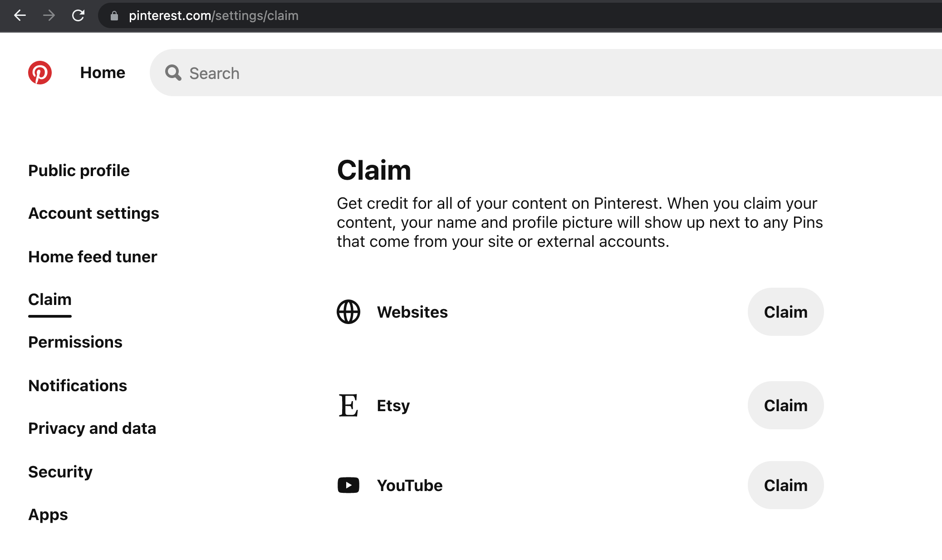Click inside the Search field
The height and width of the screenshot is (560, 942).
(318, 73)
